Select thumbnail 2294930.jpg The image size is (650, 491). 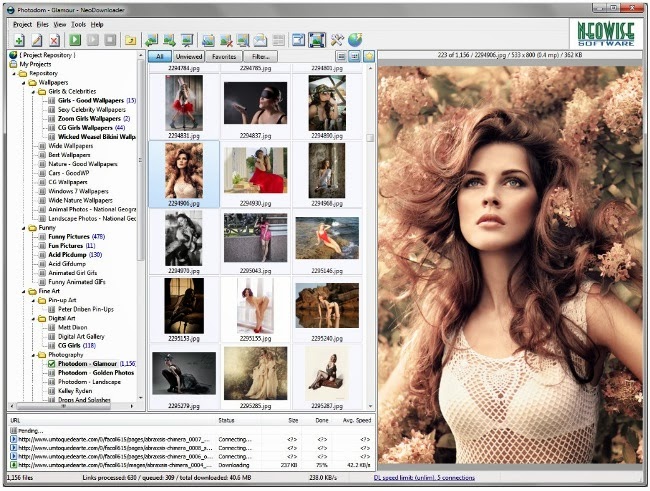(255, 171)
